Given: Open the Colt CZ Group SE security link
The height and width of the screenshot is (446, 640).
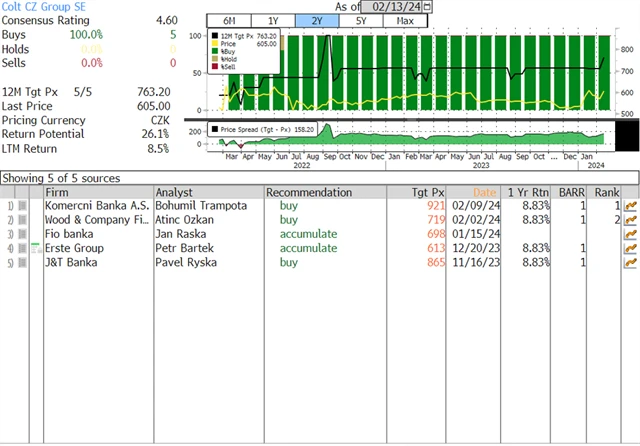Looking at the screenshot, I should tap(45, 6).
